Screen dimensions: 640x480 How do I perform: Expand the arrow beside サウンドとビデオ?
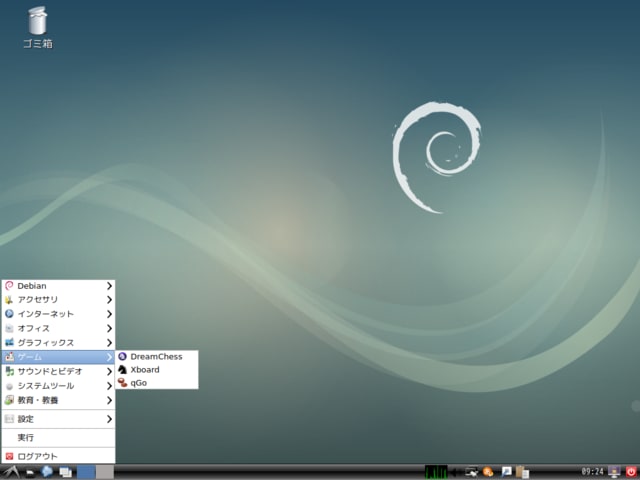point(109,372)
